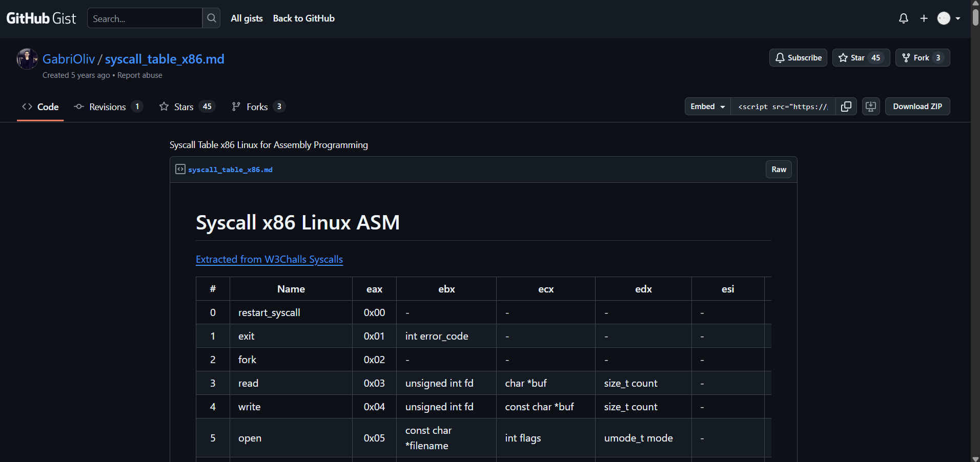Open the Stars tab
The height and width of the screenshot is (462, 980).
pos(183,107)
